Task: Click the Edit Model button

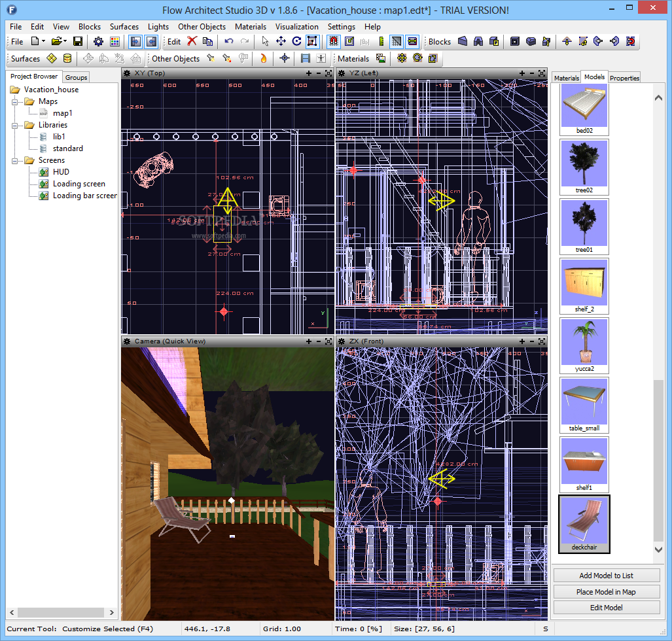Action: point(606,608)
